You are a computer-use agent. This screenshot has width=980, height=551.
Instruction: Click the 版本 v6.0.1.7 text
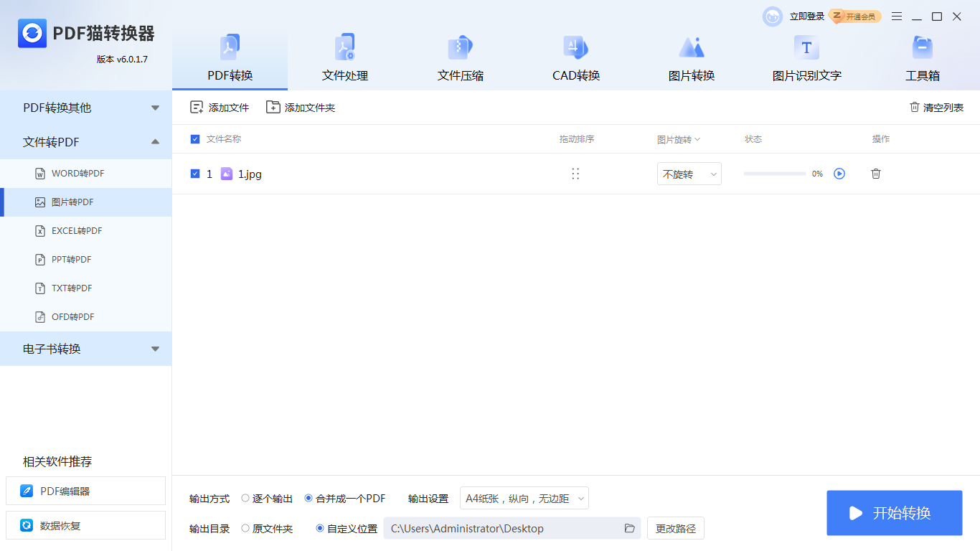(x=122, y=60)
